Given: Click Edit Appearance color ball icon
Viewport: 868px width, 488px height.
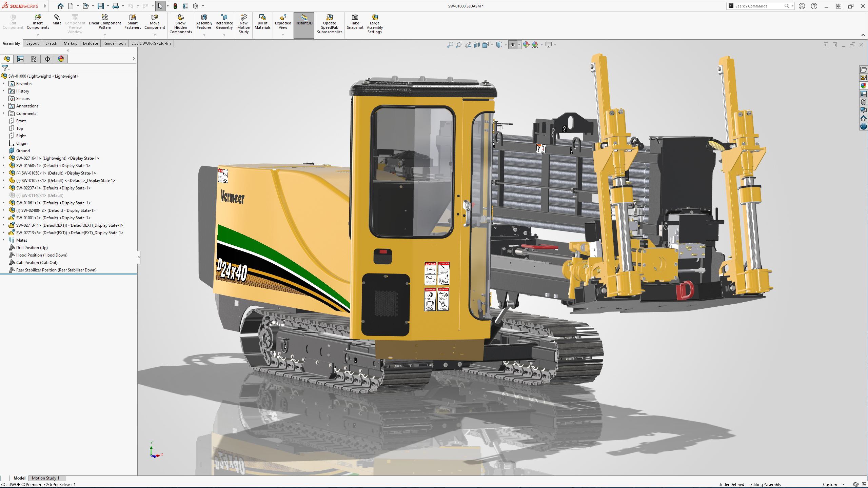Looking at the screenshot, I should [x=526, y=45].
